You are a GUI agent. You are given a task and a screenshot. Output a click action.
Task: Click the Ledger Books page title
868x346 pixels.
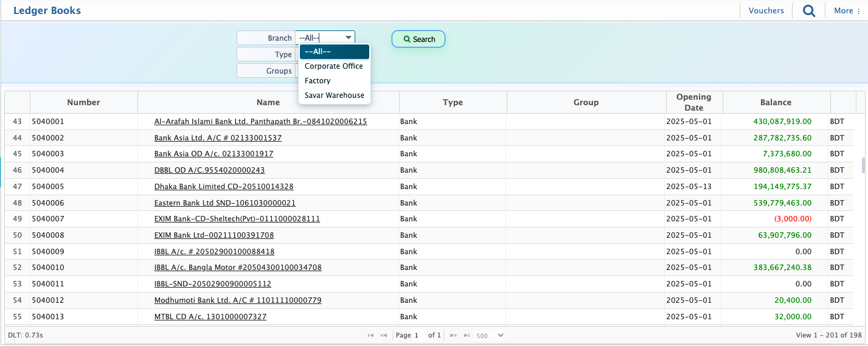point(47,10)
